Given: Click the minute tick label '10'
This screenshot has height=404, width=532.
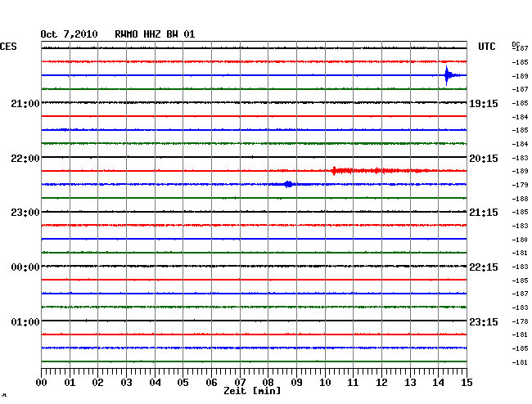Looking at the screenshot, I should (325, 382).
